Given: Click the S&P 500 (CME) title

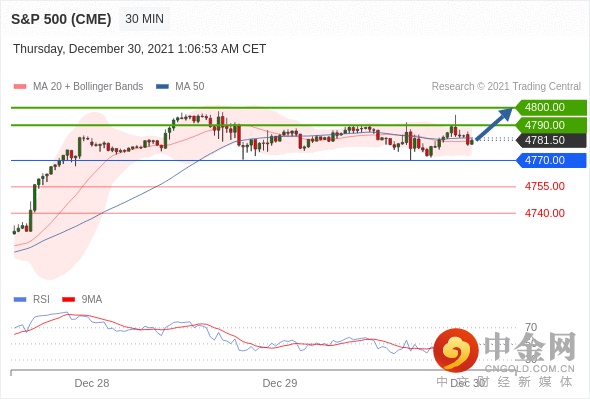Looking at the screenshot, I should 61,19.
